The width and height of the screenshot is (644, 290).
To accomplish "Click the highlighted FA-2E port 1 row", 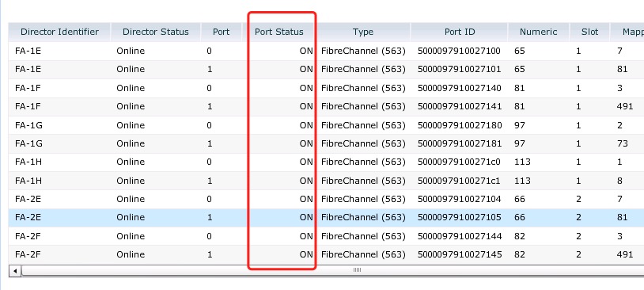I will 326,218.
